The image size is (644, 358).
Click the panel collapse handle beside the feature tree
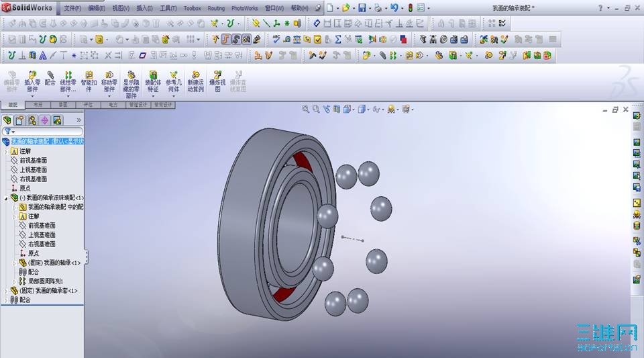[87, 257]
